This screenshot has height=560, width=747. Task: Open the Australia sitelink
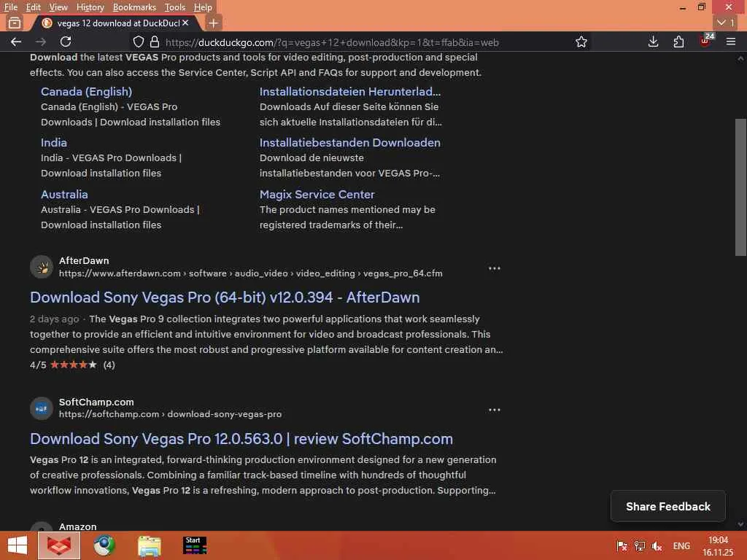pyautogui.click(x=64, y=194)
